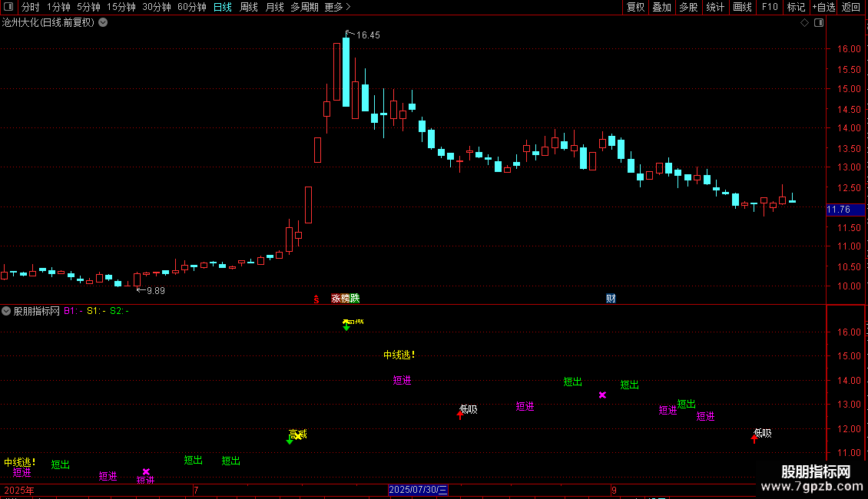Screen dimensions: 868x499
Task: Select the 15分钟 period
Action: (x=121, y=7)
